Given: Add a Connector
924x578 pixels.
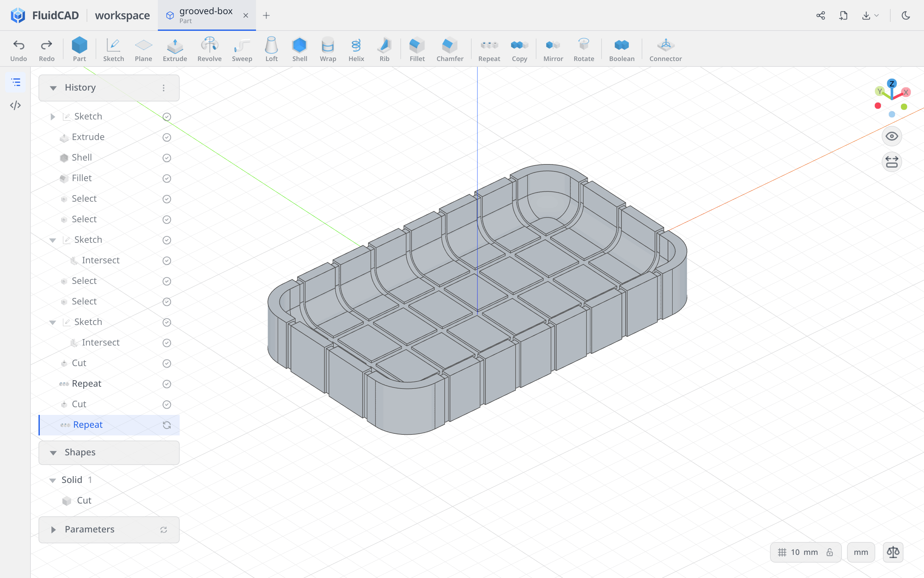Looking at the screenshot, I should point(665,50).
